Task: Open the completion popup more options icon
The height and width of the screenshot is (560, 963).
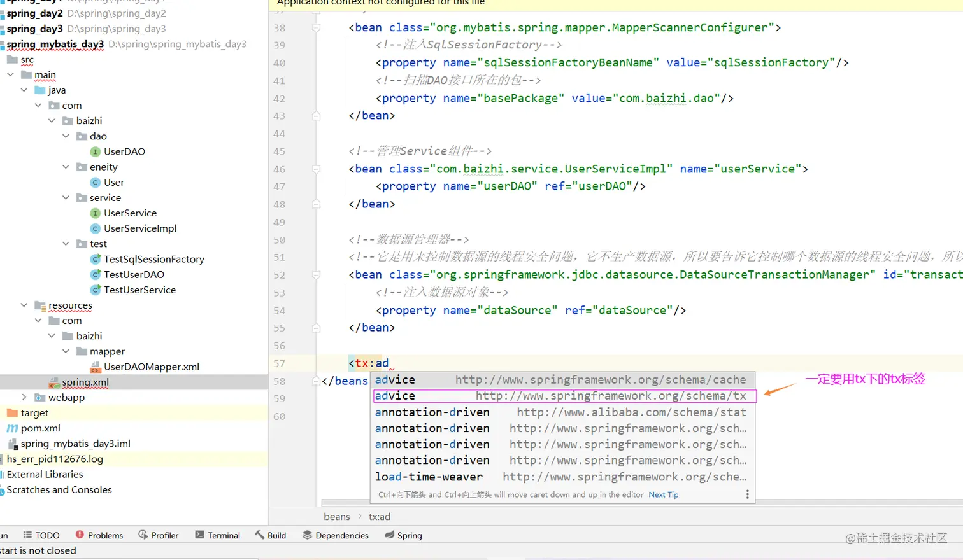Action: point(747,494)
